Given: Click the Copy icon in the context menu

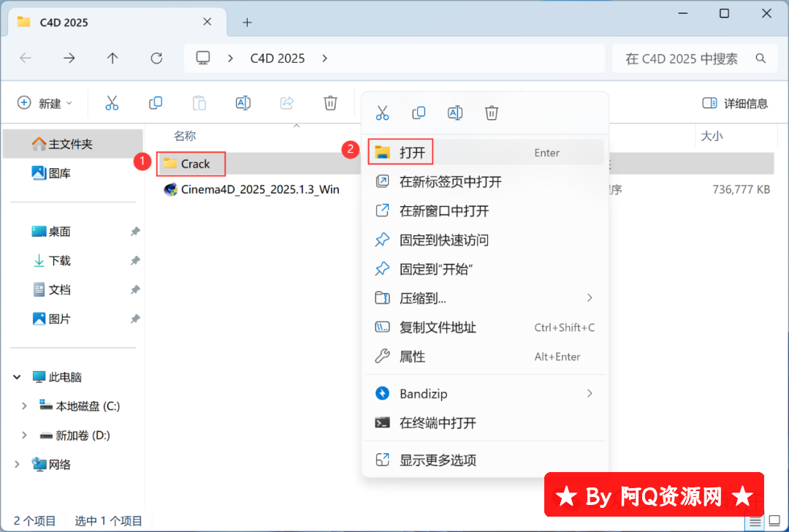Looking at the screenshot, I should point(419,113).
